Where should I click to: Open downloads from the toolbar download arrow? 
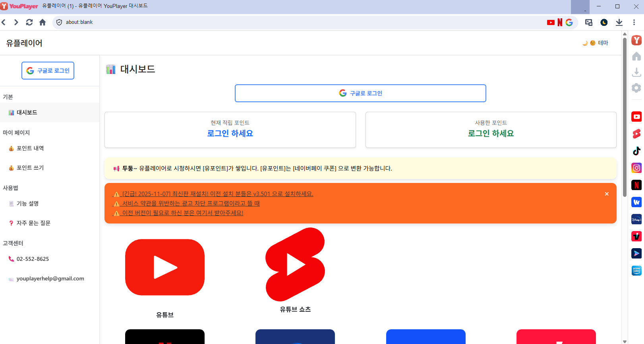coord(619,22)
